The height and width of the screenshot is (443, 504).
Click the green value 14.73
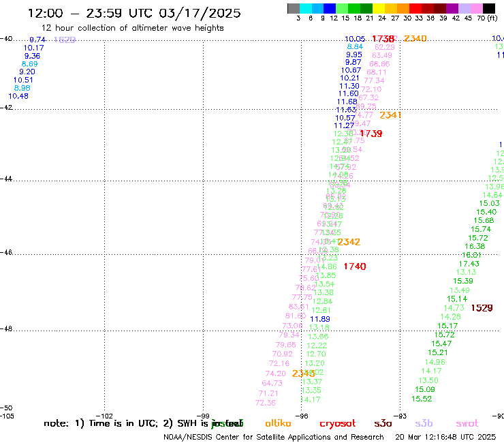pos(454,308)
